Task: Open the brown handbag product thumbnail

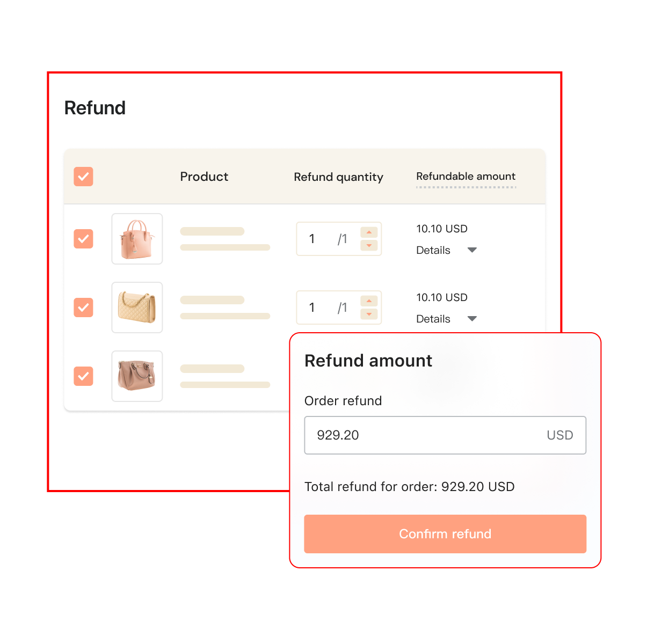Action: (137, 376)
